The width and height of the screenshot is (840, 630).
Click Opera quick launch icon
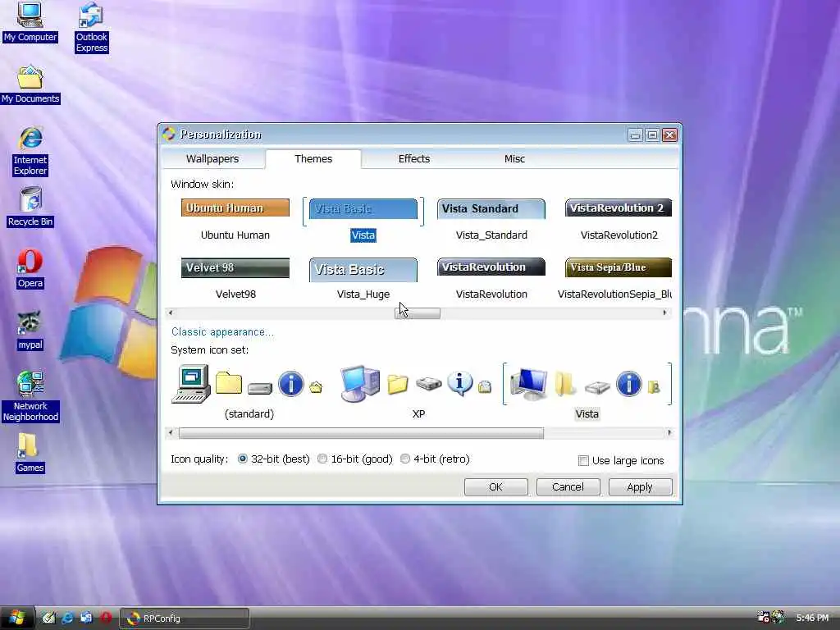pyautogui.click(x=106, y=618)
